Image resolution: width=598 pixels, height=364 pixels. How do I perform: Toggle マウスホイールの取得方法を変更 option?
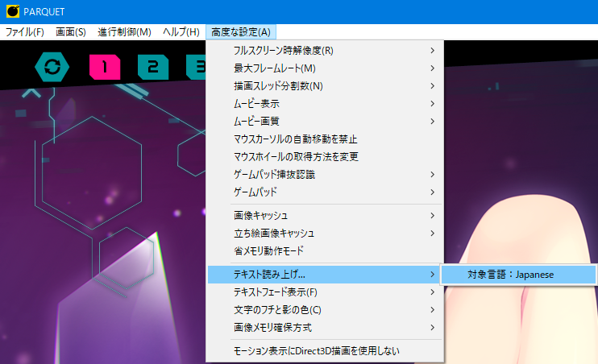click(295, 156)
